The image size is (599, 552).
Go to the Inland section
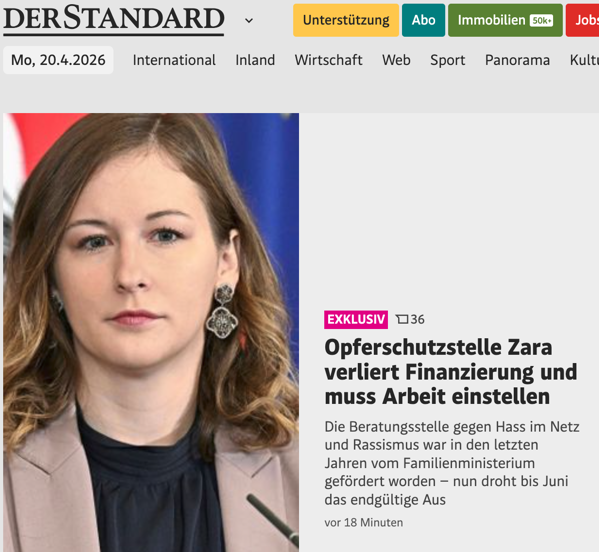tap(255, 60)
